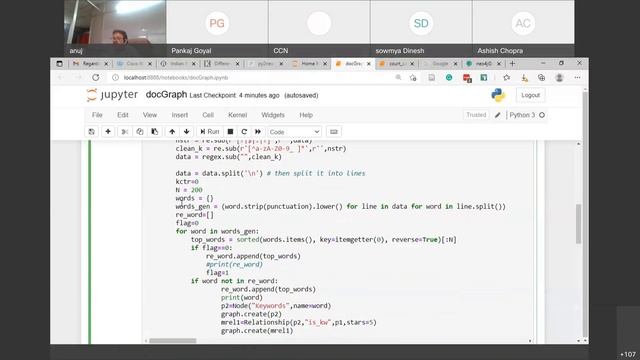This screenshot has width=640, height=360.
Task: Click code line 'for word in words_gen:'
Action: pos(217,231)
